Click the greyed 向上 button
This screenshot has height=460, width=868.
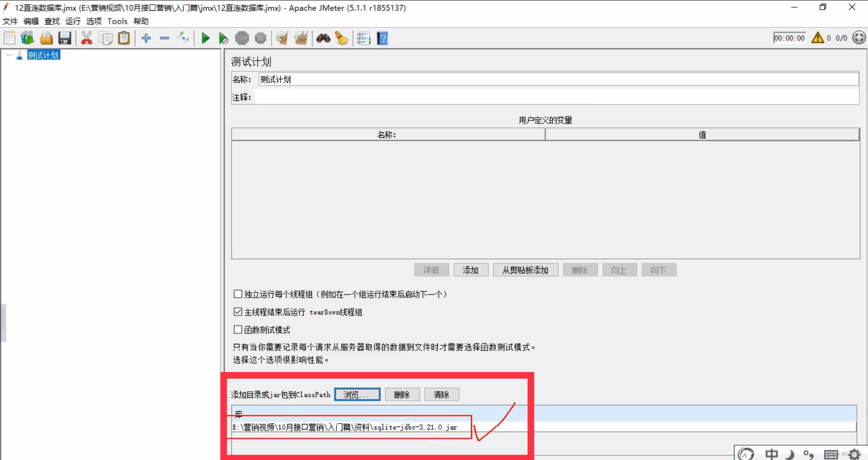(619, 270)
